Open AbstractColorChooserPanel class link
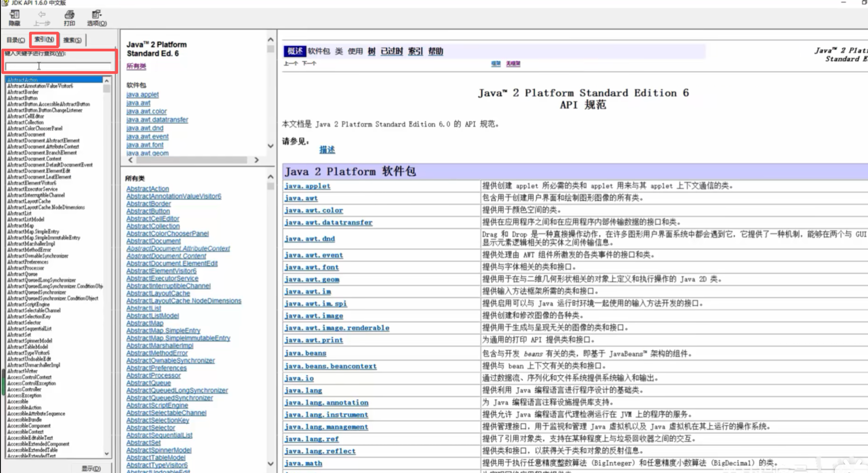 167,234
